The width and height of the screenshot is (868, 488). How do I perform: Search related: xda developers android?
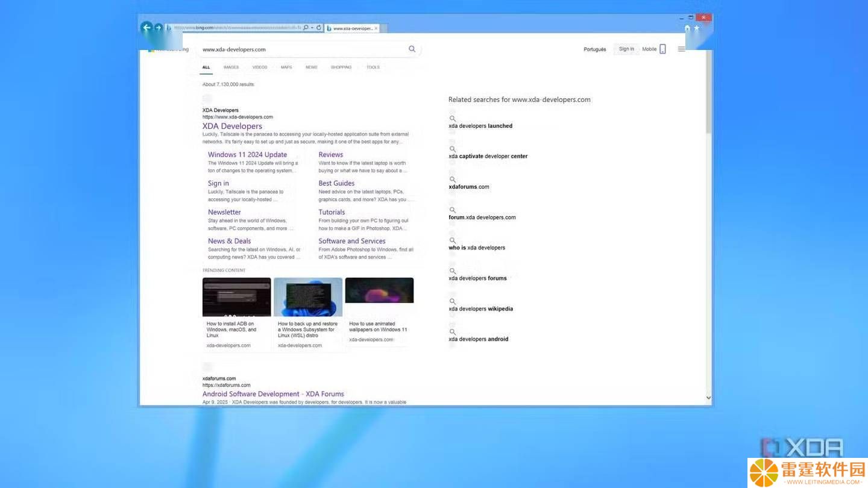pyautogui.click(x=479, y=339)
